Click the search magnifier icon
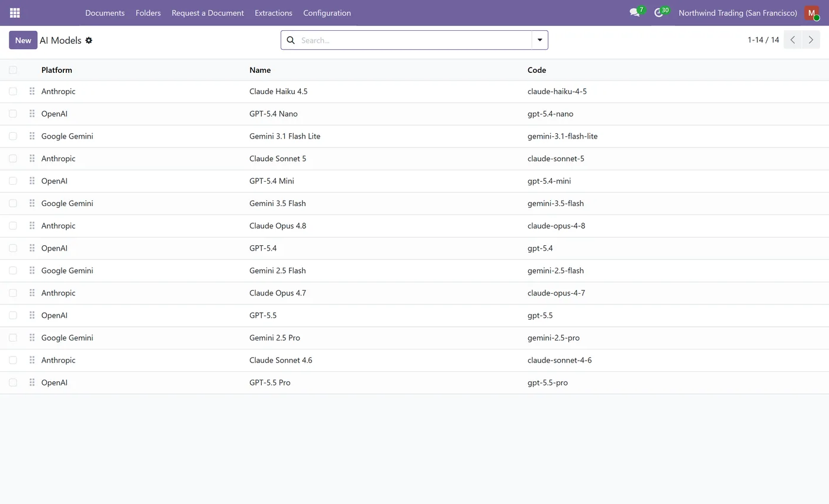The image size is (829, 504). (291, 40)
